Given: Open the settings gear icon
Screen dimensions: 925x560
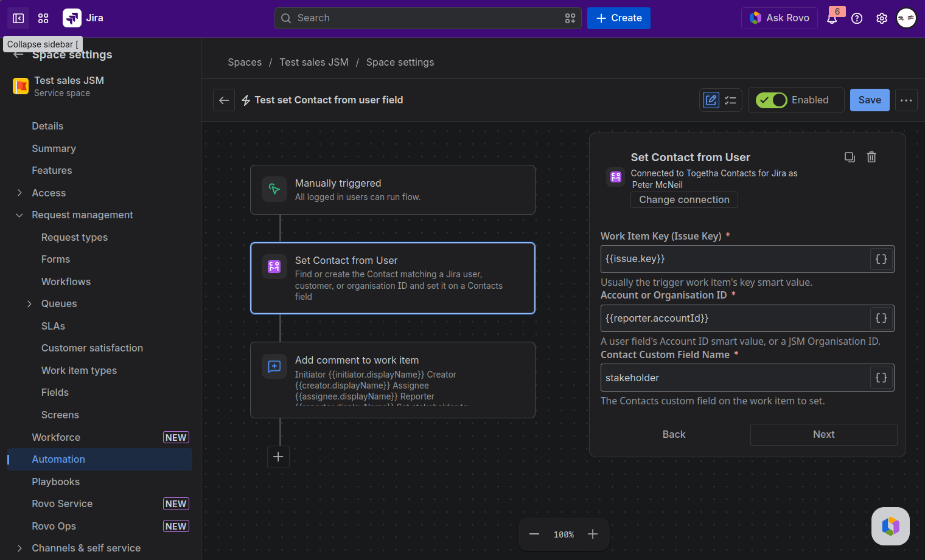Looking at the screenshot, I should point(882,18).
